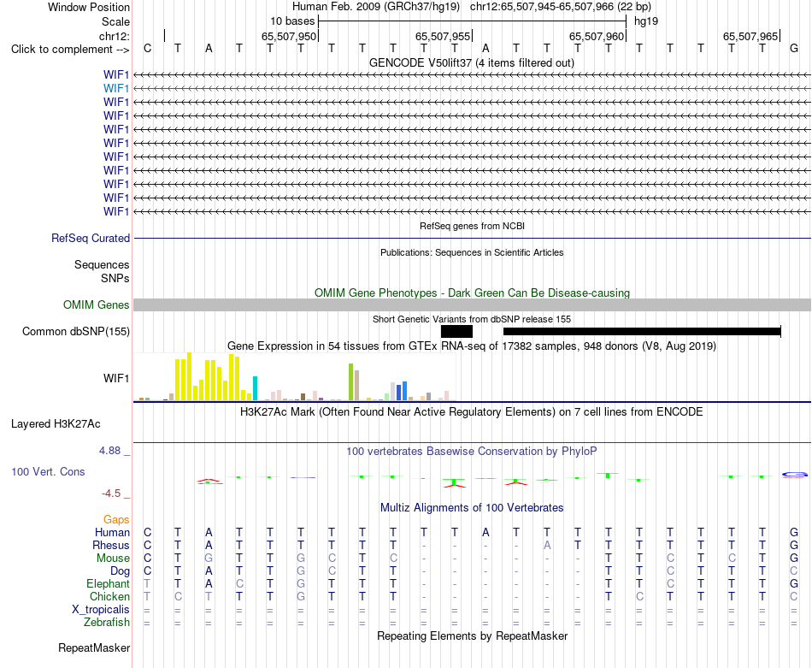The width and height of the screenshot is (812, 668).
Task: Select the Scale track label
Action: click(115, 21)
